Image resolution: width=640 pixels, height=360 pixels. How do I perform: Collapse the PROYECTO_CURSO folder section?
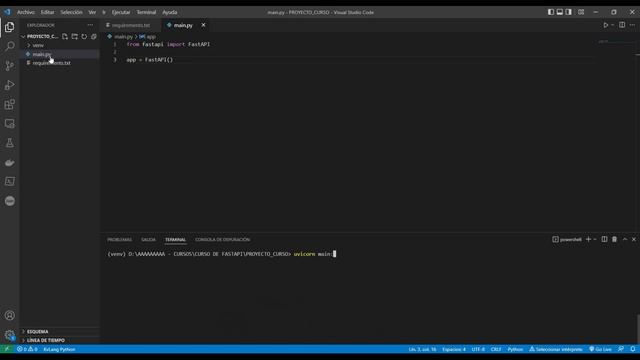tap(23, 36)
